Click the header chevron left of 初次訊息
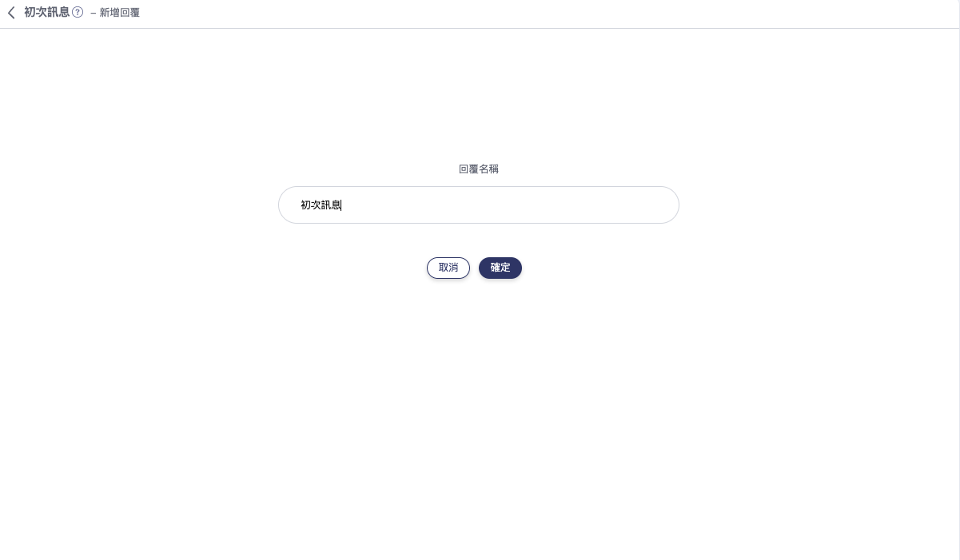 click(11, 13)
